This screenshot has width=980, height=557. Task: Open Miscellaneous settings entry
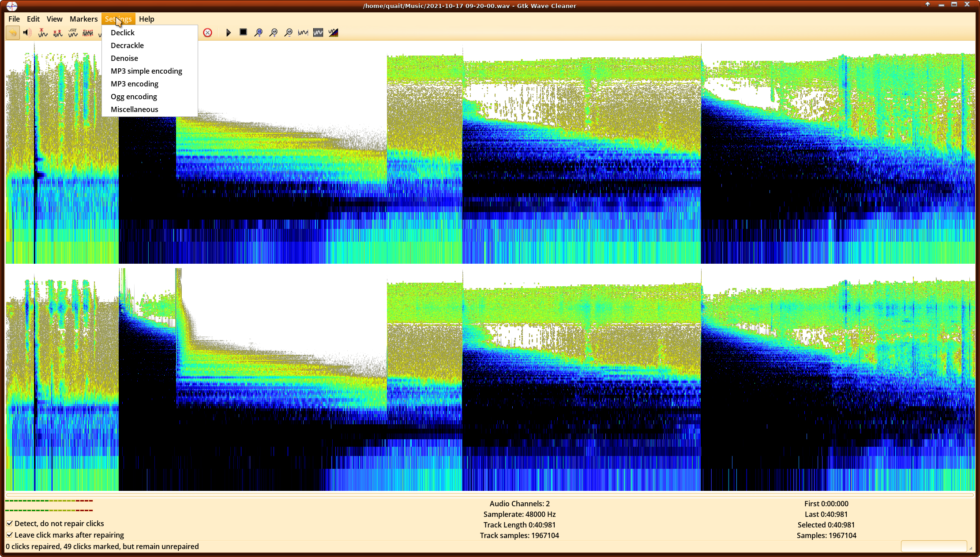coord(135,109)
